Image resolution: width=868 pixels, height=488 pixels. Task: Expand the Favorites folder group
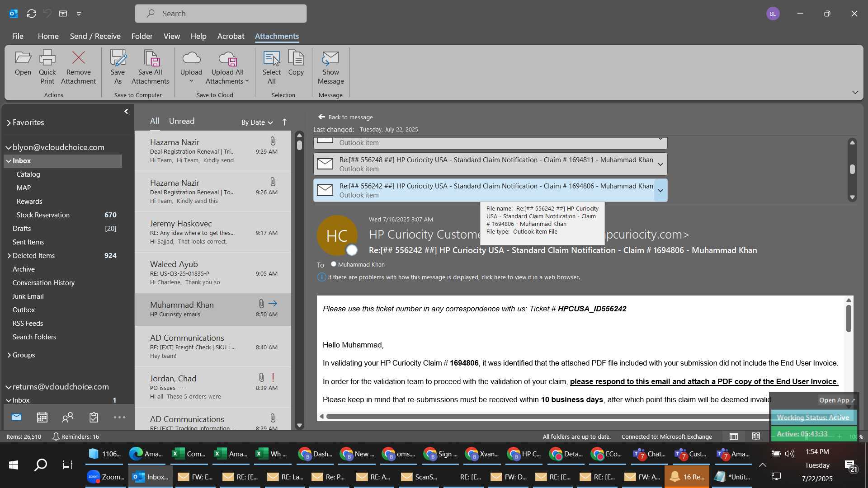point(9,123)
